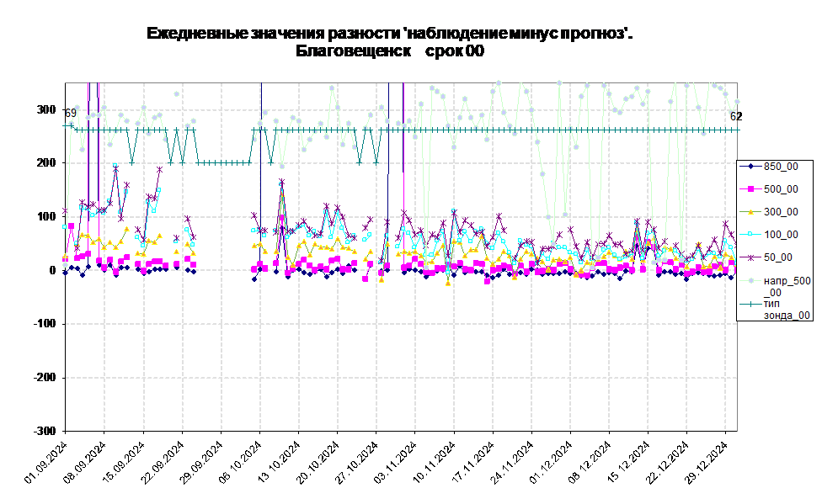The height and width of the screenshot is (504, 822).
Task: Click the y-axis label 300
Action: 45,109
